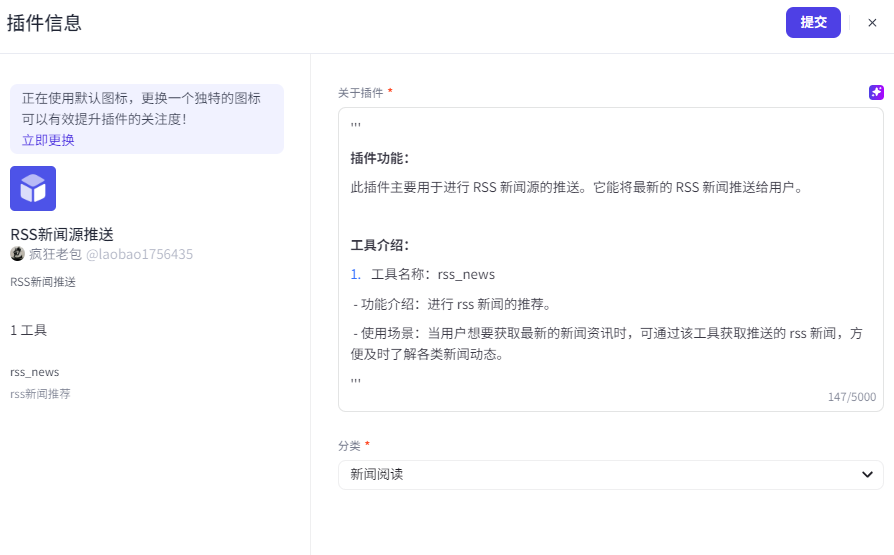Click the rss新闻推荐 tool description
Image resolution: width=894 pixels, height=555 pixels.
[40, 394]
